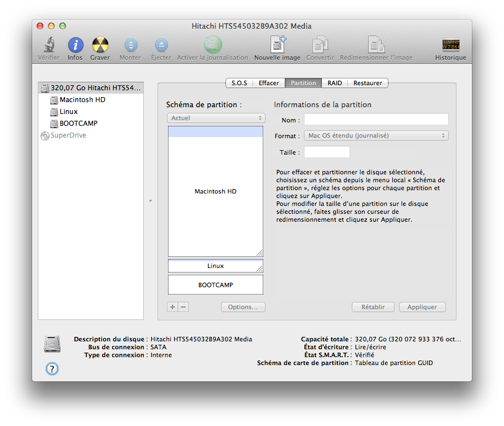Open disk Infos from toolbar
This screenshot has width=504, height=426.
coord(75,46)
